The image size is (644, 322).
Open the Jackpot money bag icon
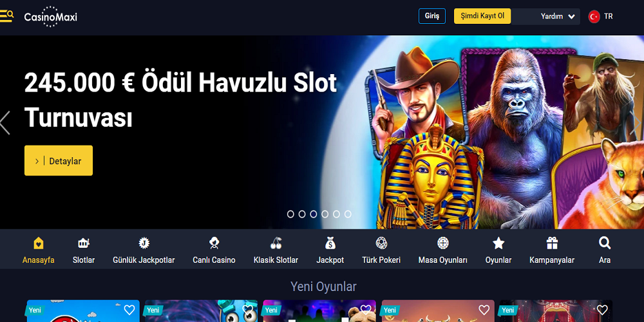(330, 243)
